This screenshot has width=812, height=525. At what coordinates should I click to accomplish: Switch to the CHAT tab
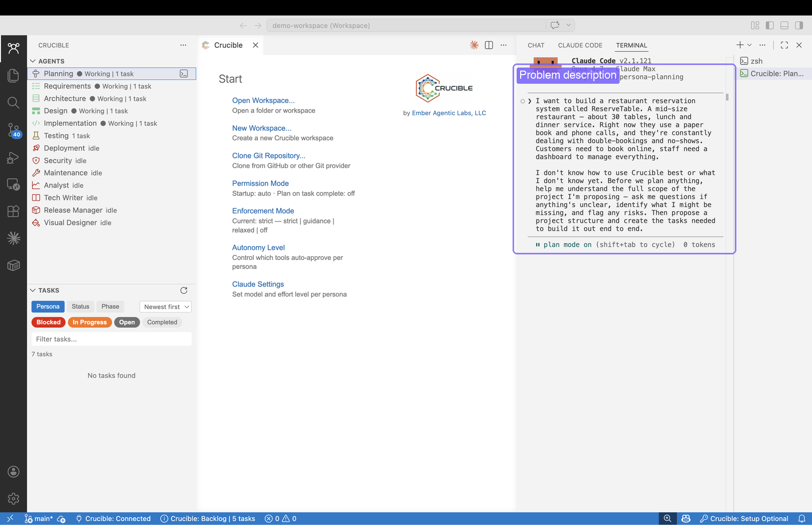coord(535,45)
